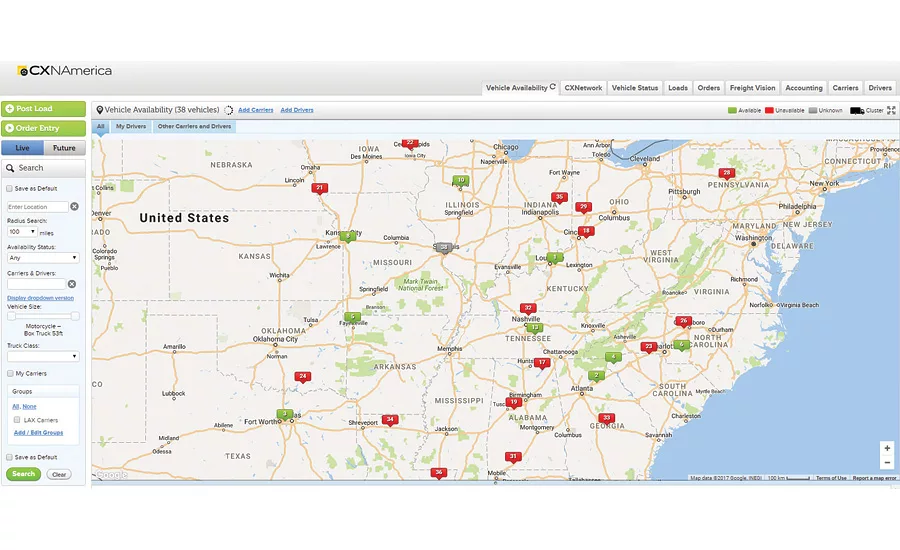Check the bottom Save as Default checkbox
The height and width of the screenshot is (550, 900).
tap(9, 458)
